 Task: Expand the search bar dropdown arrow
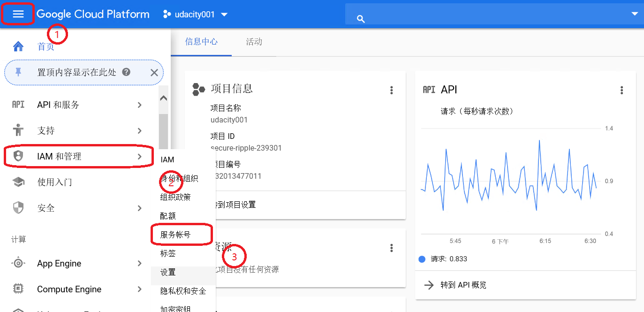(x=635, y=14)
